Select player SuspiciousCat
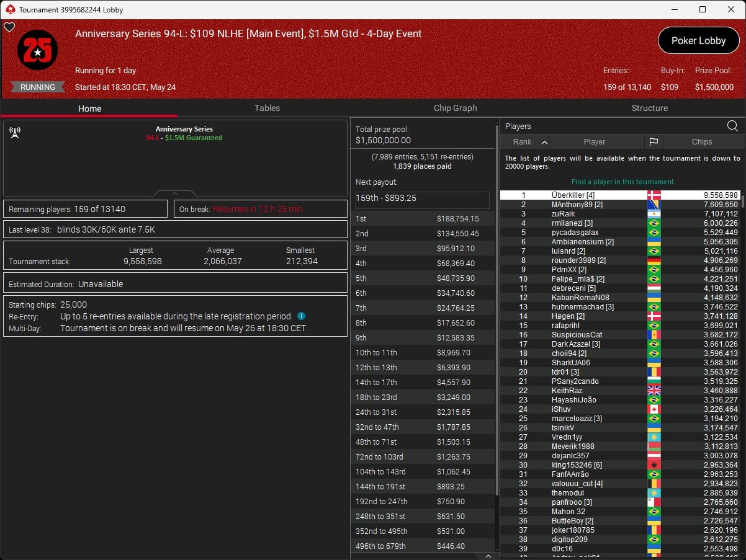This screenshot has width=746, height=560. coord(620,335)
